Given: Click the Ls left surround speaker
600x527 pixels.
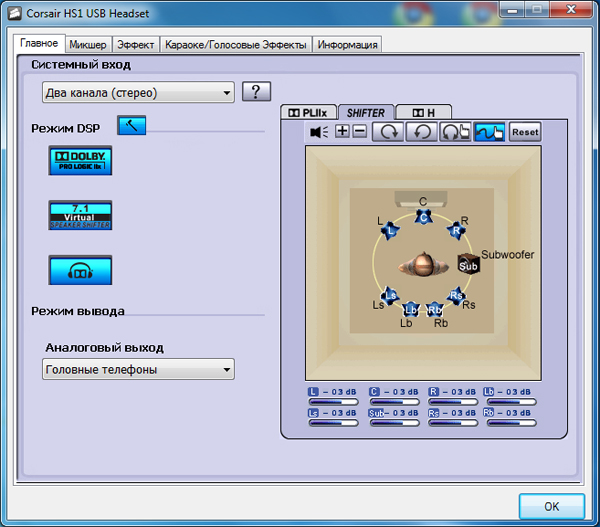Looking at the screenshot, I should tap(390, 295).
